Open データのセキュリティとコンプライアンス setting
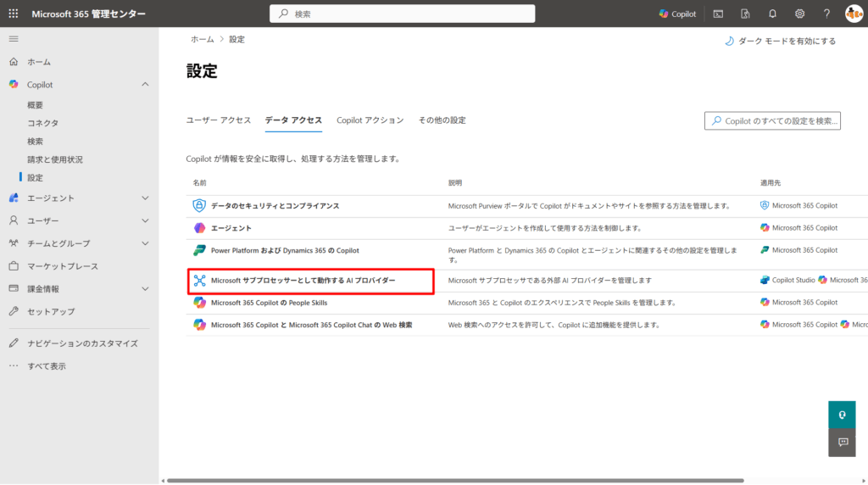This screenshot has width=868, height=485. tap(275, 206)
